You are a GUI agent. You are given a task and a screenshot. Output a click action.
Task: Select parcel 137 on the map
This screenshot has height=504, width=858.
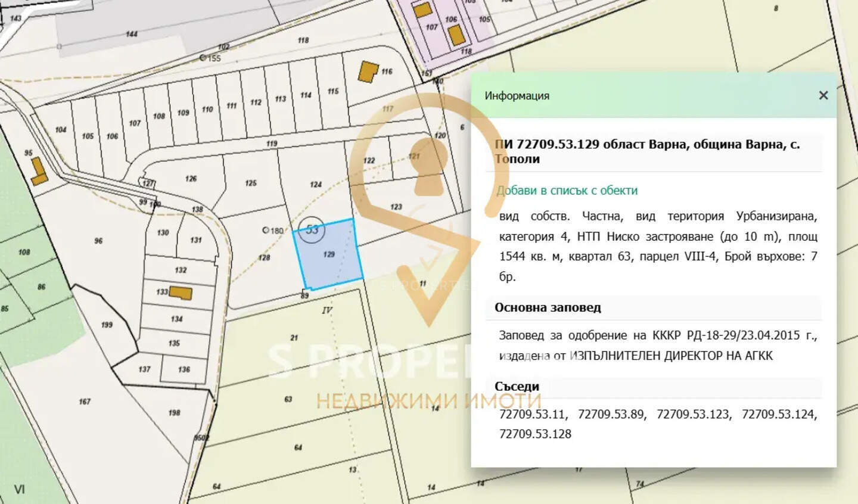pyautogui.click(x=144, y=369)
